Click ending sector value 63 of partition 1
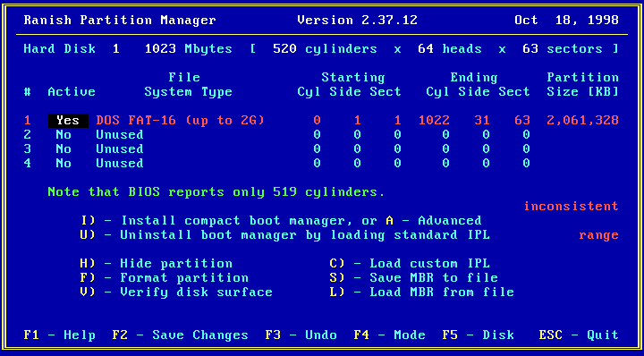644x356 pixels. (522, 121)
